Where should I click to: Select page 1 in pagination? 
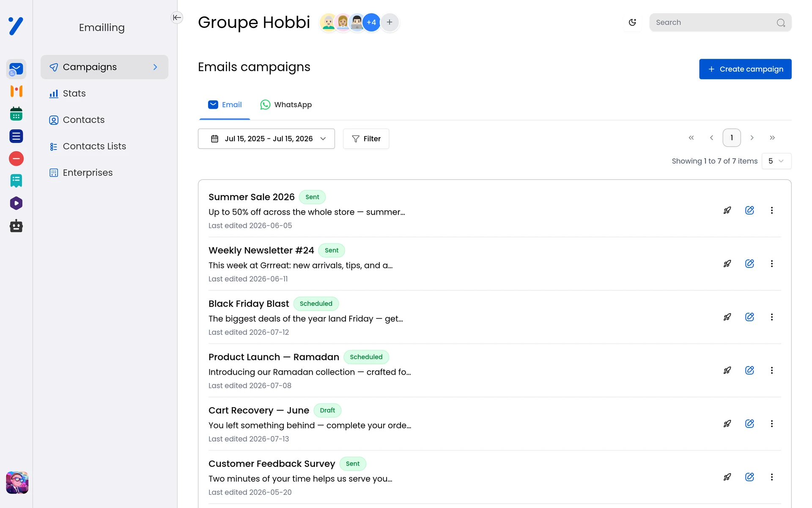732,138
